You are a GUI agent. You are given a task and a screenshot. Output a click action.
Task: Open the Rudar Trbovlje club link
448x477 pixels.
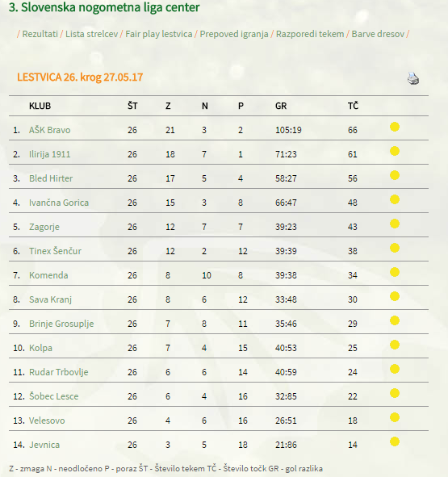coord(58,372)
